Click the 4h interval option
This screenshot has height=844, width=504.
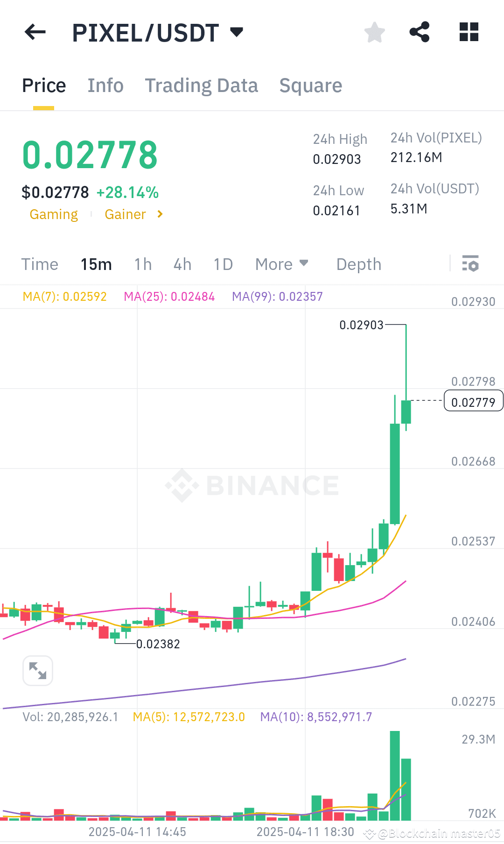click(x=182, y=264)
